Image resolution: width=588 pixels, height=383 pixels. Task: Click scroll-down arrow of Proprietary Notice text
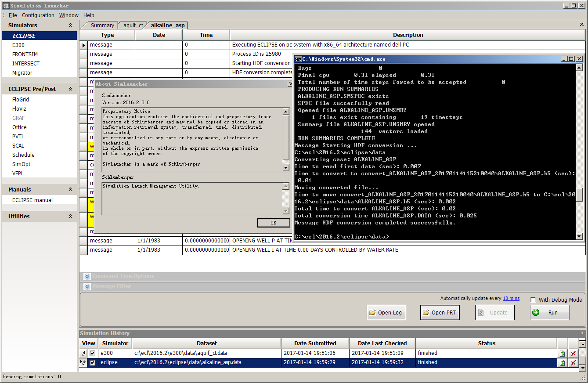pyautogui.click(x=286, y=167)
